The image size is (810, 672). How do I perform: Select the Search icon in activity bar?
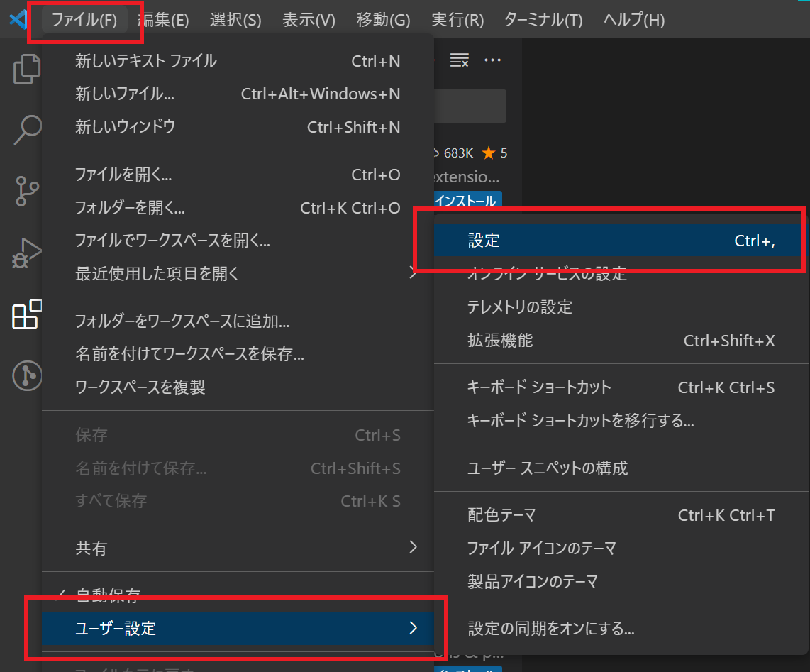coord(26,130)
